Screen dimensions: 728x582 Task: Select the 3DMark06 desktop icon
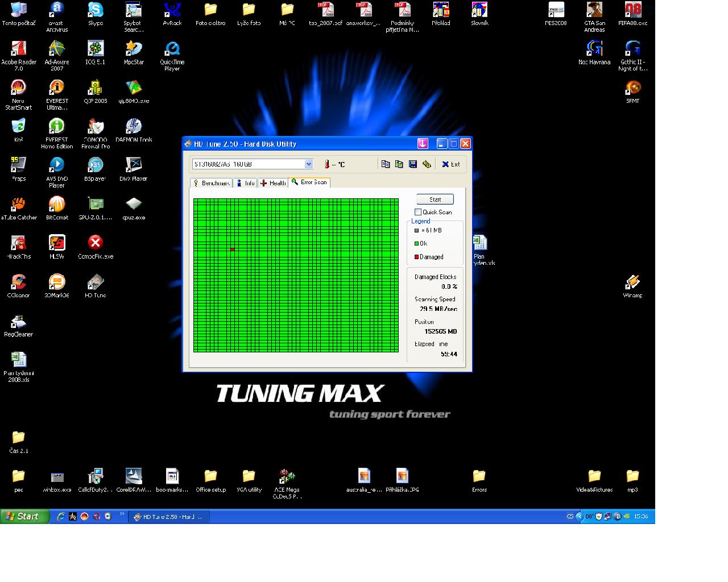click(57, 286)
